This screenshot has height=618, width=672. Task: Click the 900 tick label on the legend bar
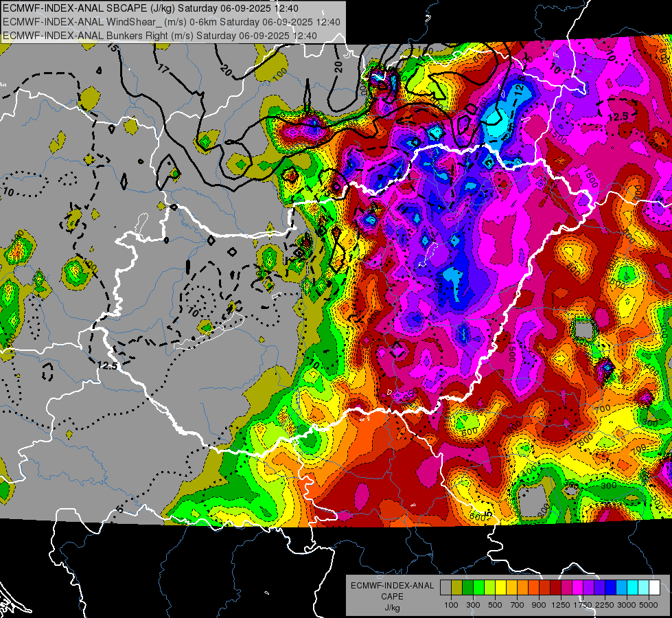pos(539,605)
